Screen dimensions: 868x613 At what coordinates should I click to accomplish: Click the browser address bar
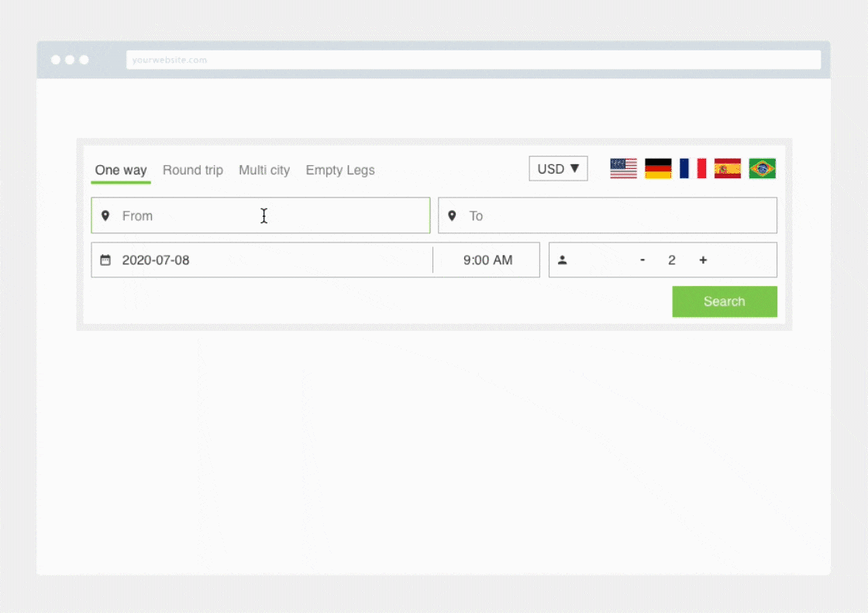coord(473,60)
